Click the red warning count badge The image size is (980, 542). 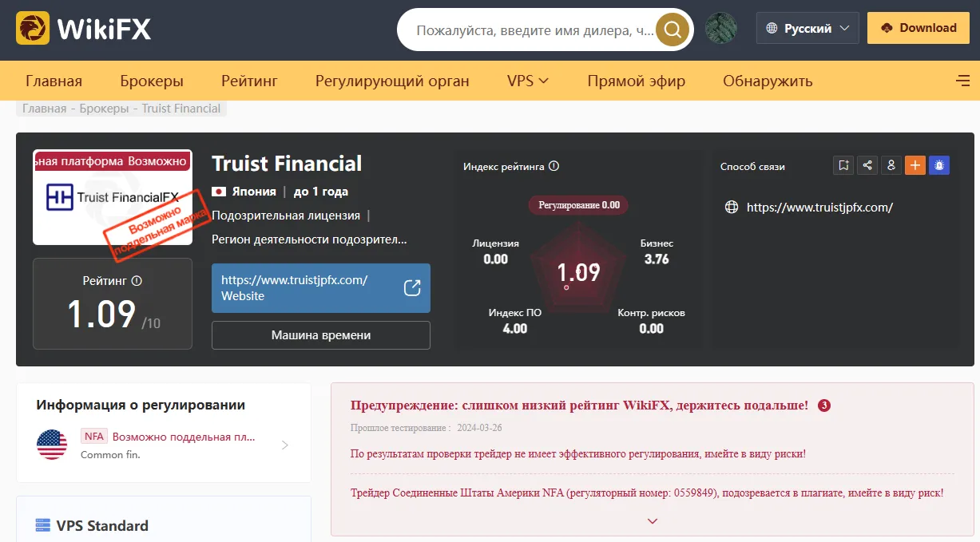click(x=824, y=406)
